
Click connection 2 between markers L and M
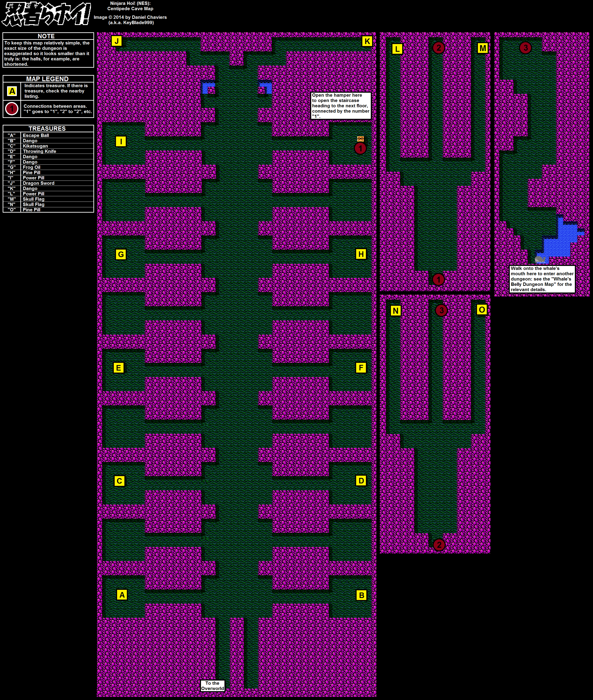coord(438,48)
